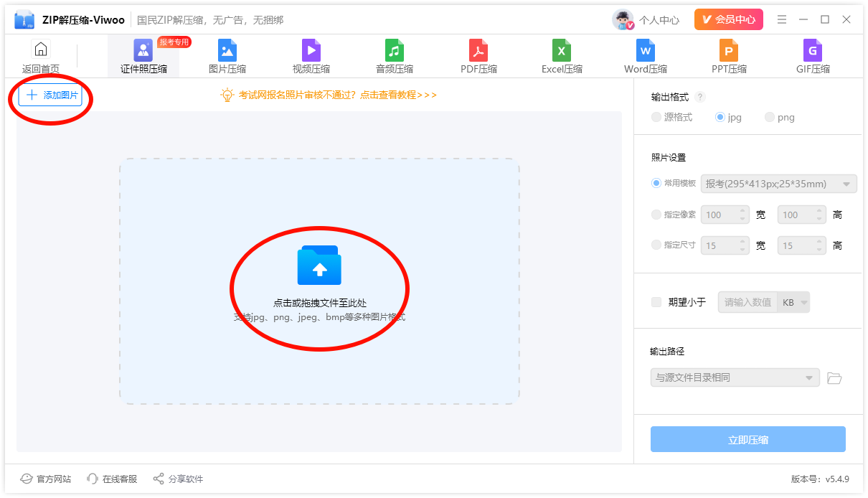This screenshot has width=868, height=498.
Task: Open the image compression icon
Action: (x=227, y=50)
